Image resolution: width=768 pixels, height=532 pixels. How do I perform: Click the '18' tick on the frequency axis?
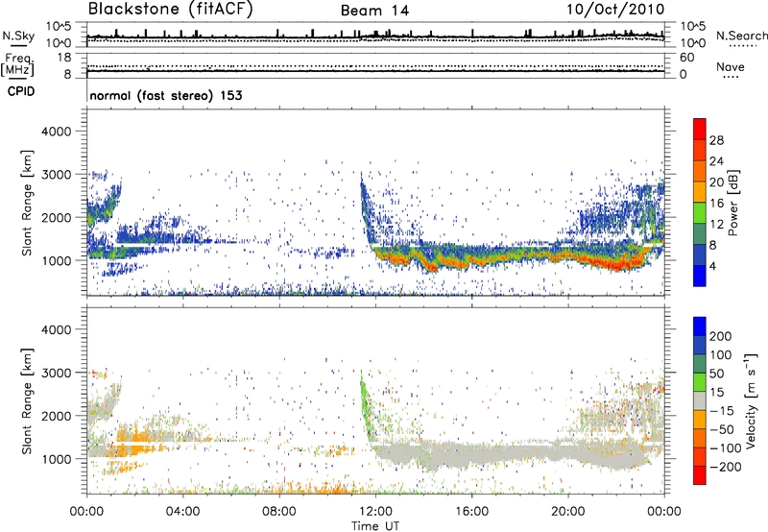pyautogui.click(x=64, y=58)
